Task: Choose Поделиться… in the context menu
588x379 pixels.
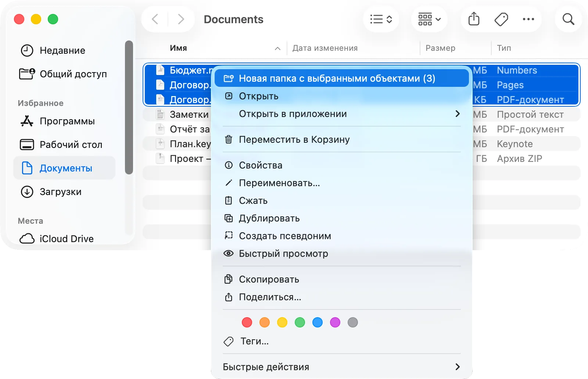Action: point(342,297)
